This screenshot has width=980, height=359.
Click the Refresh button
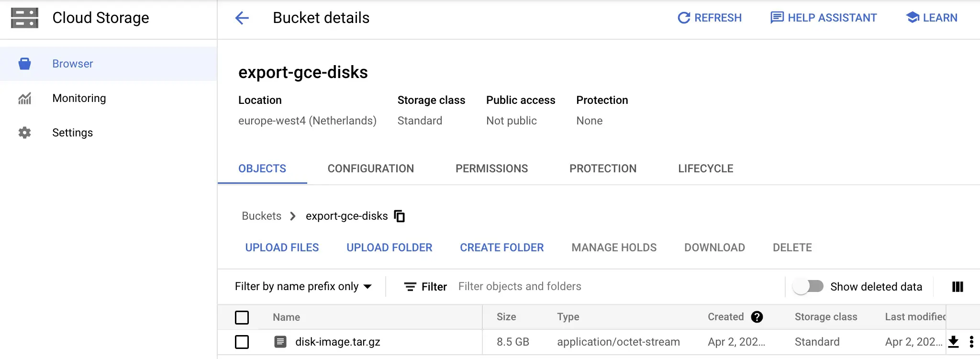[x=710, y=18]
